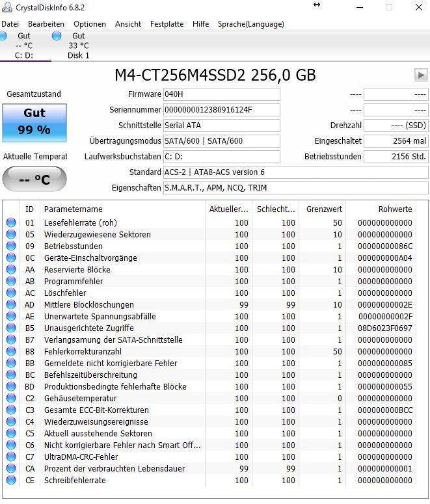Viewport: 430px width, 504px height.
Task: Click status orb of Gemeldete nicht korrigierbare Fehler
Action: (11, 364)
